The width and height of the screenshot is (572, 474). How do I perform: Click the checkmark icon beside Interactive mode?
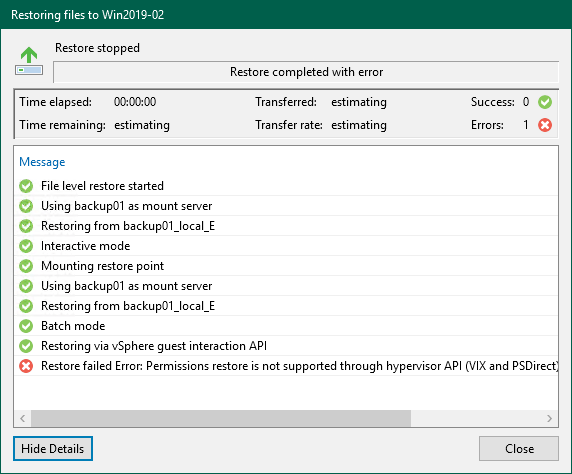[x=26, y=246]
